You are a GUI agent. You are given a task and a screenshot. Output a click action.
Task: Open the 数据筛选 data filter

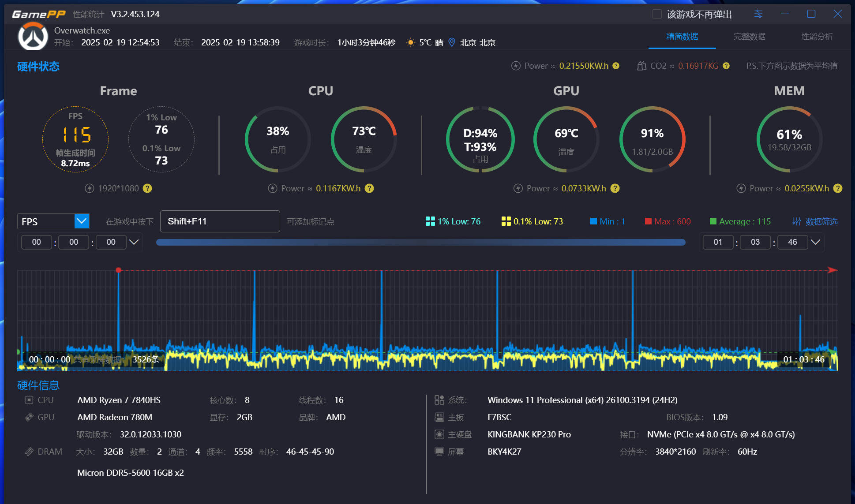pyautogui.click(x=815, y=221)
